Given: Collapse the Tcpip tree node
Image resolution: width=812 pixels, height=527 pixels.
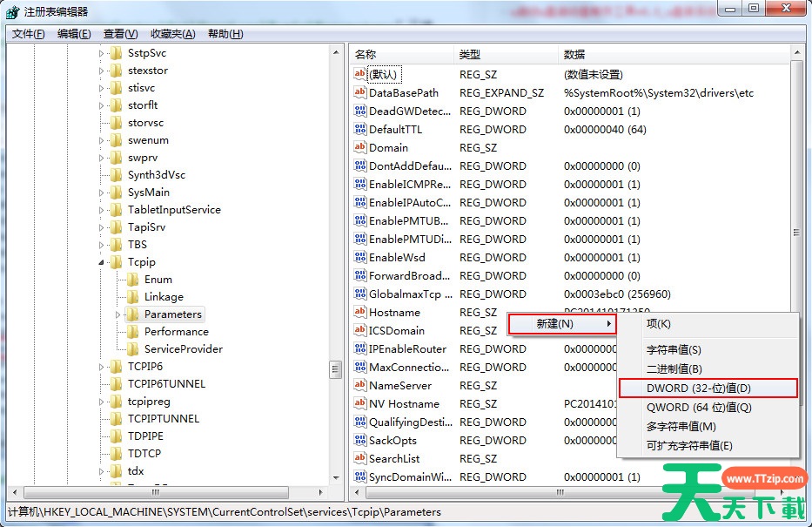Looking at the screenshot, I should pos(102,262).
